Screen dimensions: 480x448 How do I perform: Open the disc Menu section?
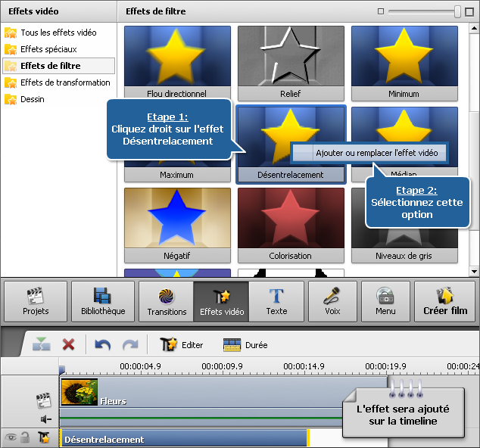click(x=385, y=302)
